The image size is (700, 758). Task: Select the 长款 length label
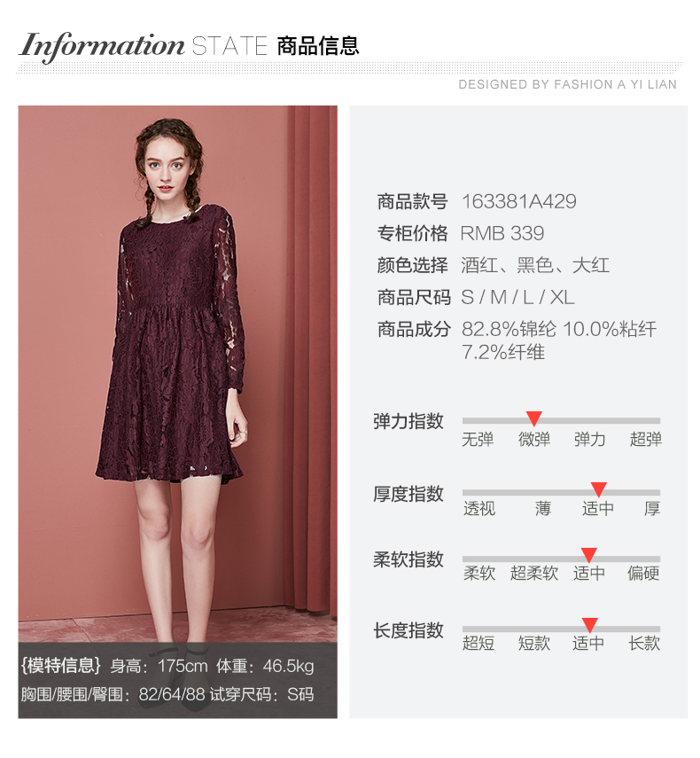pyautogui.click(x=644, y=644)
